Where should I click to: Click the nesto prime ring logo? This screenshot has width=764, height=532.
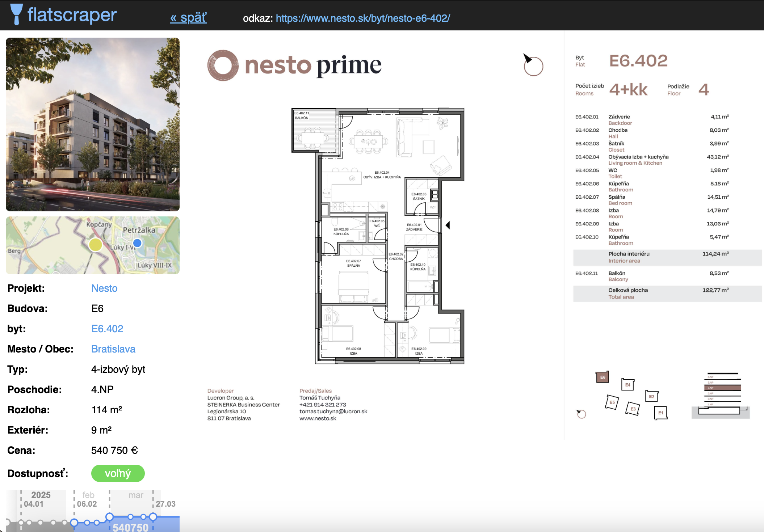pos(223,66)
